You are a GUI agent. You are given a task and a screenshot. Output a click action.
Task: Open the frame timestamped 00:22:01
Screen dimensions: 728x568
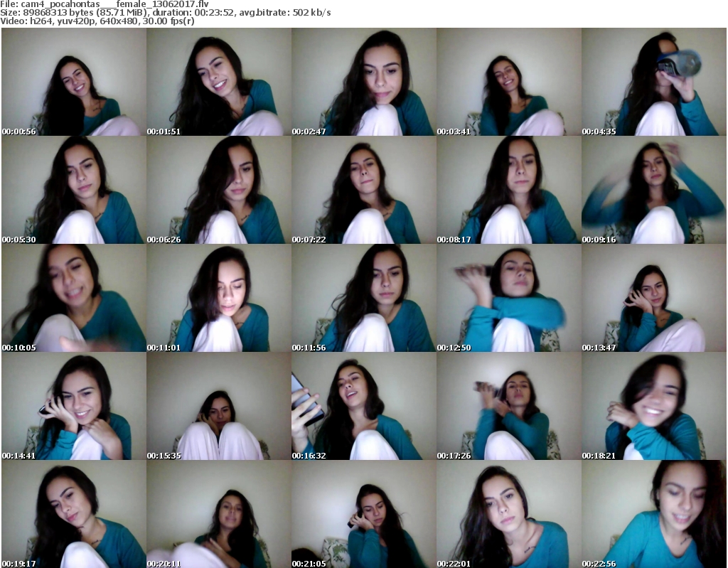click(x=509, y=514)
